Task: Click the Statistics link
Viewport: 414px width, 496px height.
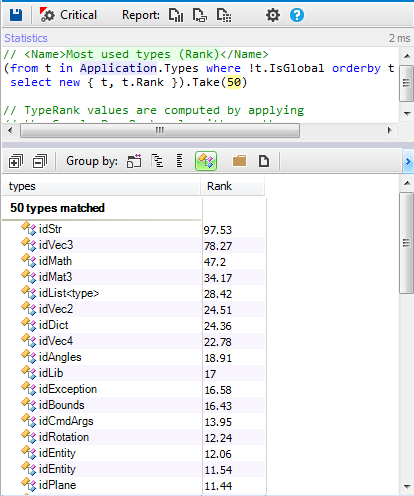Action: tap(26, 38)
